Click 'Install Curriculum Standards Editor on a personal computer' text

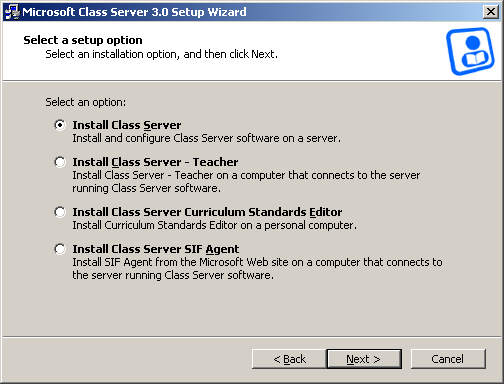215,225
